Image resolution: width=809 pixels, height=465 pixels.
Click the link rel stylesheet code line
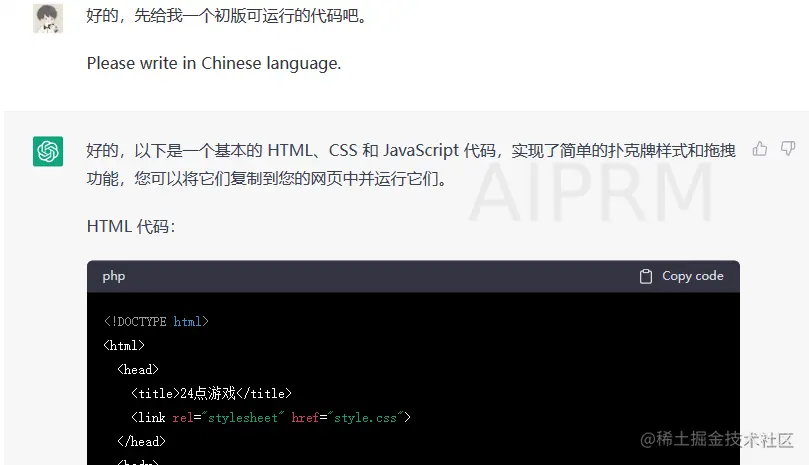pos(271,418)
